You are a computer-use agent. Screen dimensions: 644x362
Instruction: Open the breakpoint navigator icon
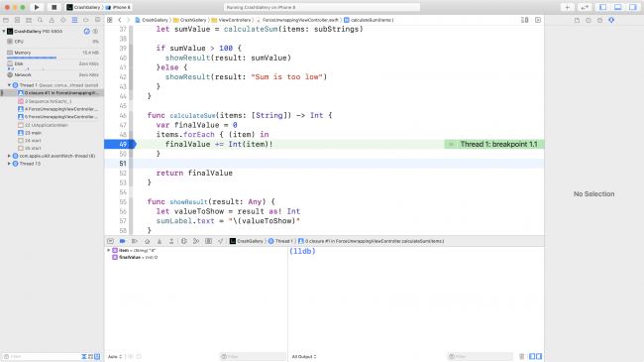[86, 20]
